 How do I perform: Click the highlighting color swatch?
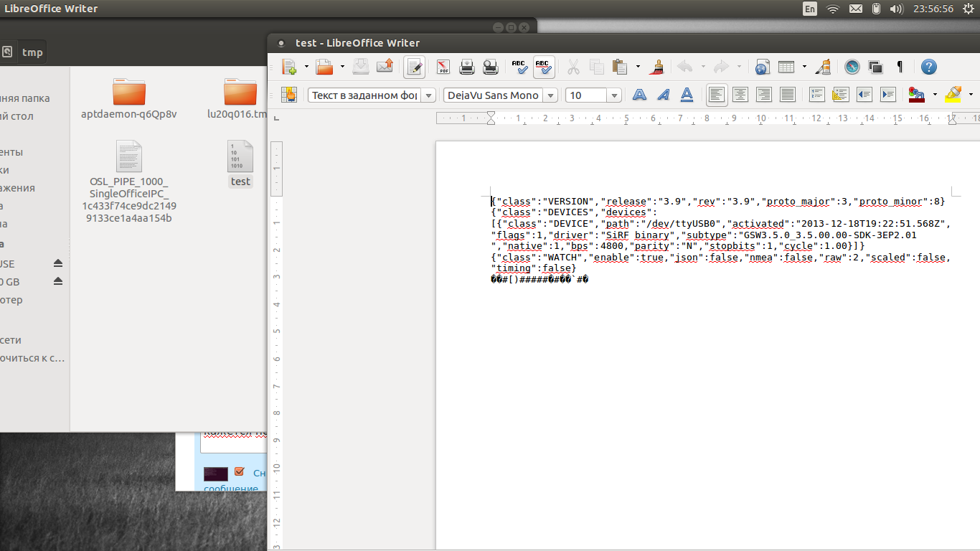pyautogui.click(x=953, y=95)
